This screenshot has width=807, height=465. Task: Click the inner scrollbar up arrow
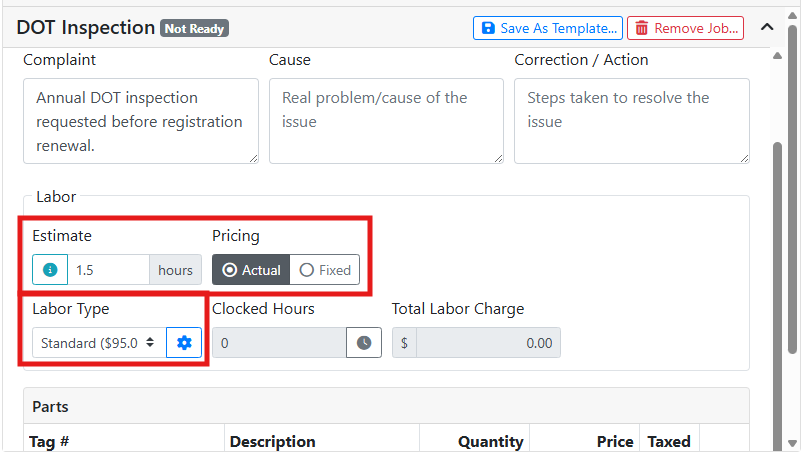(778, 56)
